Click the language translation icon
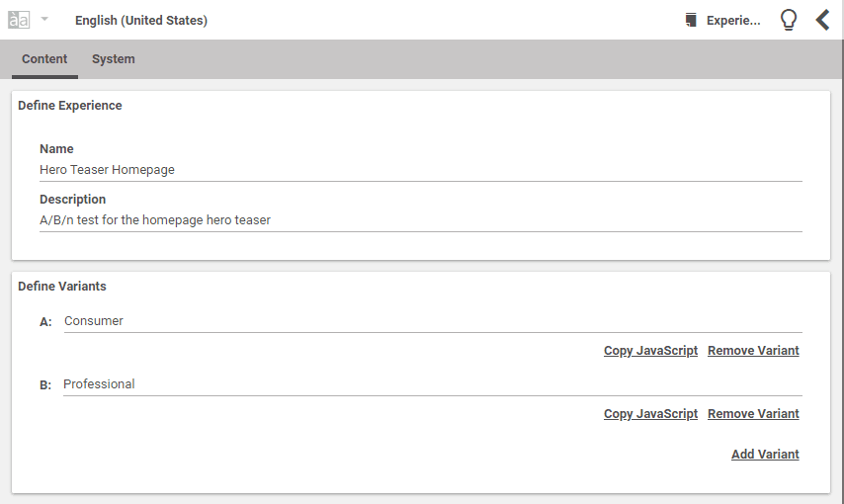 19,20
